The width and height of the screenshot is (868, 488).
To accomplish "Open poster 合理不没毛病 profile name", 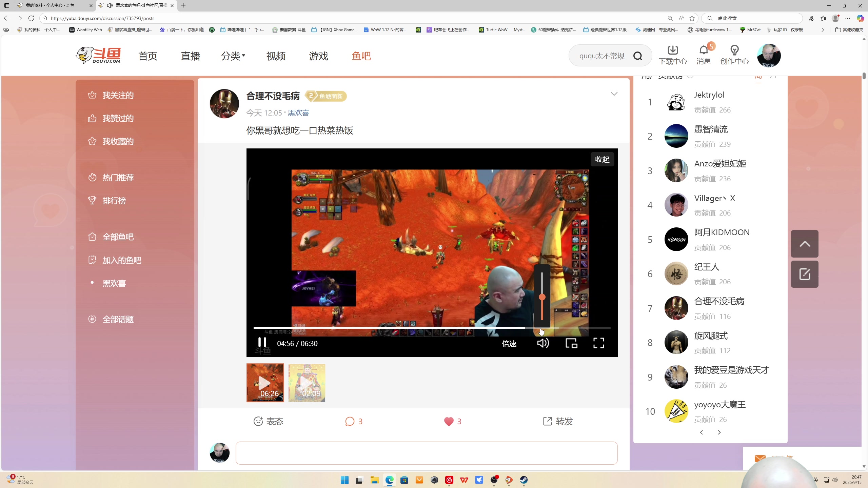I will (273, 96).
